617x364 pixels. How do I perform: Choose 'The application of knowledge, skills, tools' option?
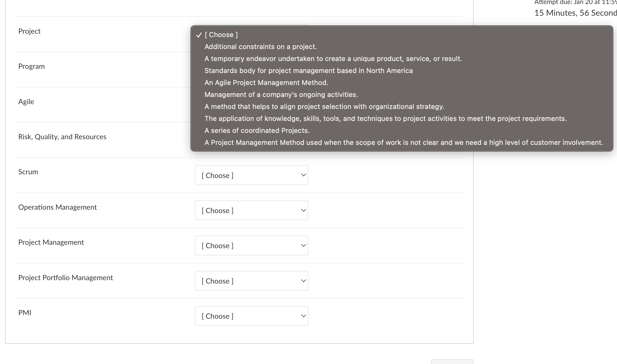(x=385, y=119)
